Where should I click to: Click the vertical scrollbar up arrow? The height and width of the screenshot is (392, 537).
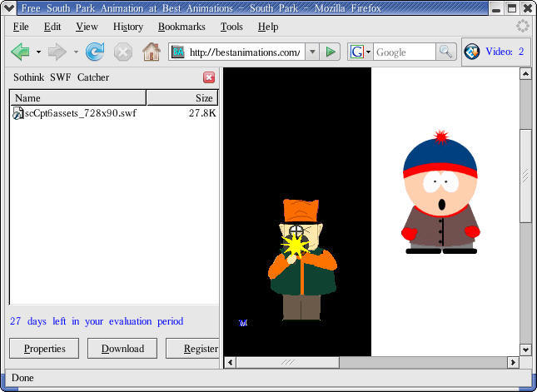tap(525, 73)
